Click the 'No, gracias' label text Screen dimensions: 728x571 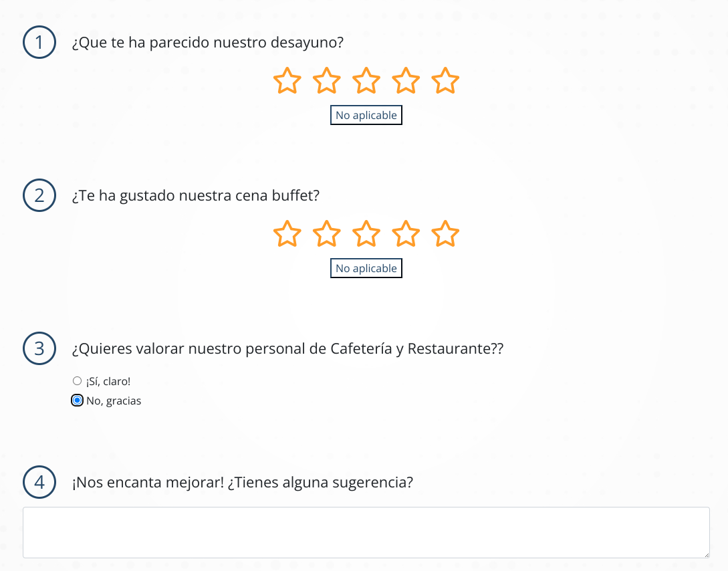114,401
